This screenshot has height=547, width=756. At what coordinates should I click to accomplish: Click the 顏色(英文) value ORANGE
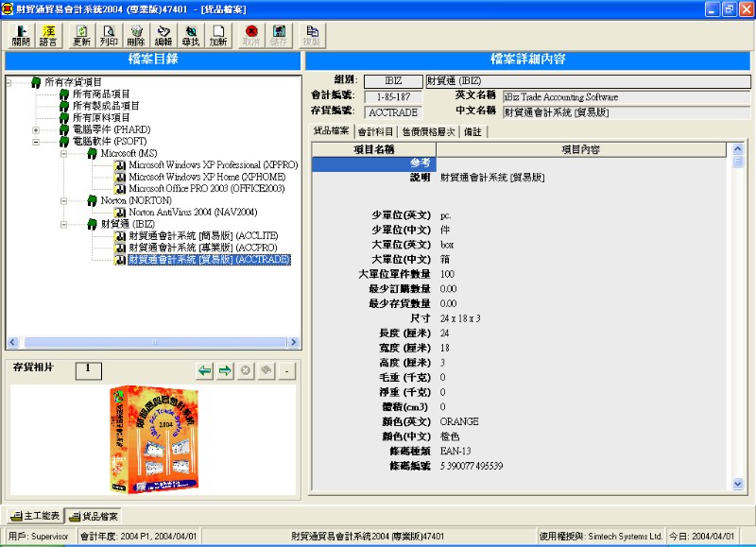(459, 421)
